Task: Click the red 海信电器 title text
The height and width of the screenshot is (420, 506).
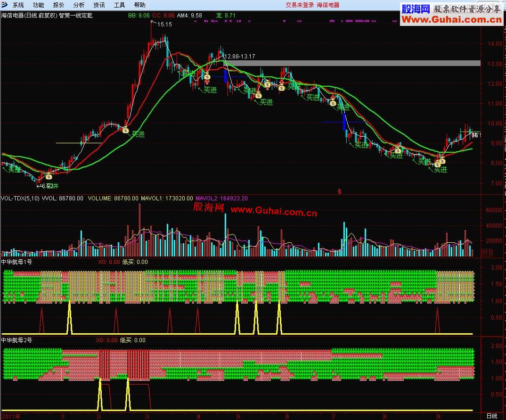Action: 328,5
